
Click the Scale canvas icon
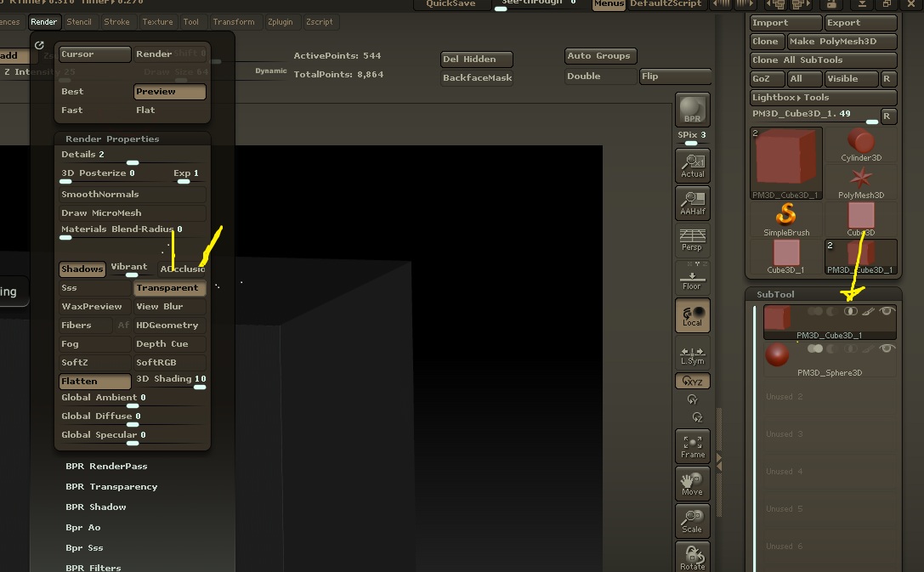[693, 521]
